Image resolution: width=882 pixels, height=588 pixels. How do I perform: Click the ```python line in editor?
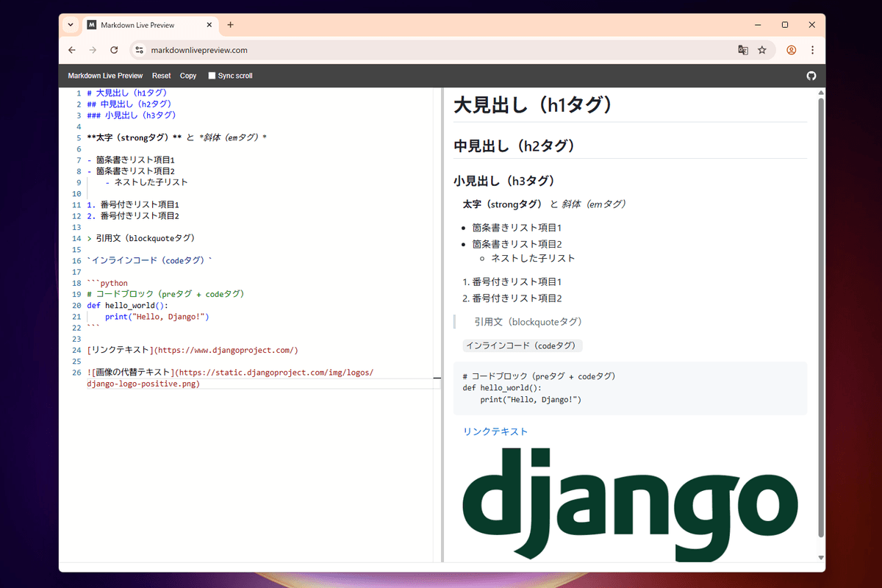107,283
